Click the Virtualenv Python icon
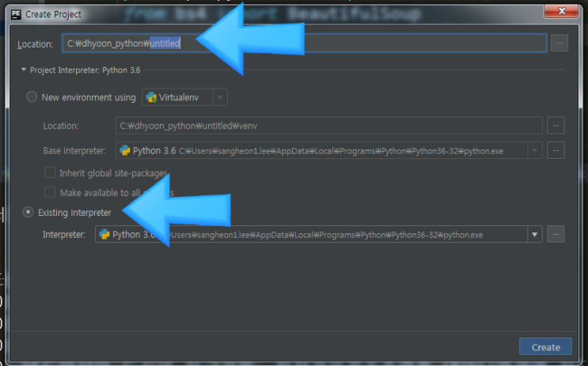 pos(151,97)
